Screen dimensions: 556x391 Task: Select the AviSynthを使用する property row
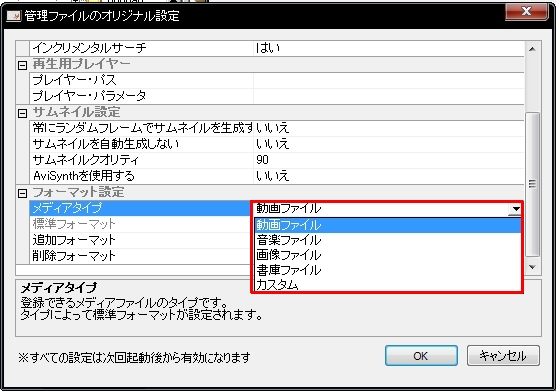[277, 176]
